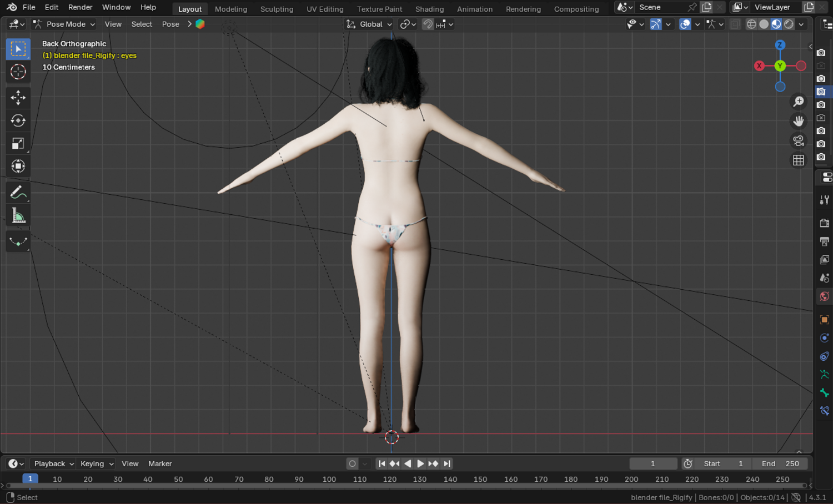Expand the viewport sidebar arrow
The image size is (833, 504).
[810, 47]
